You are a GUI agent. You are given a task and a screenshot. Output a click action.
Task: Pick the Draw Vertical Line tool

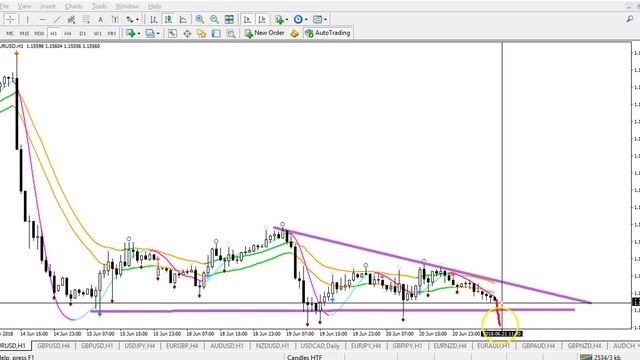[x=27, y=19]
